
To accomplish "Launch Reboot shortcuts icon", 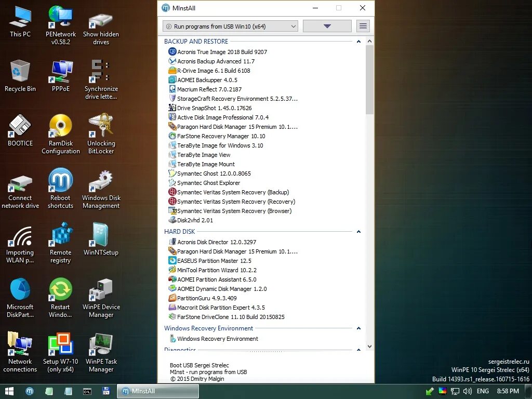I will (x=61, y=189).
